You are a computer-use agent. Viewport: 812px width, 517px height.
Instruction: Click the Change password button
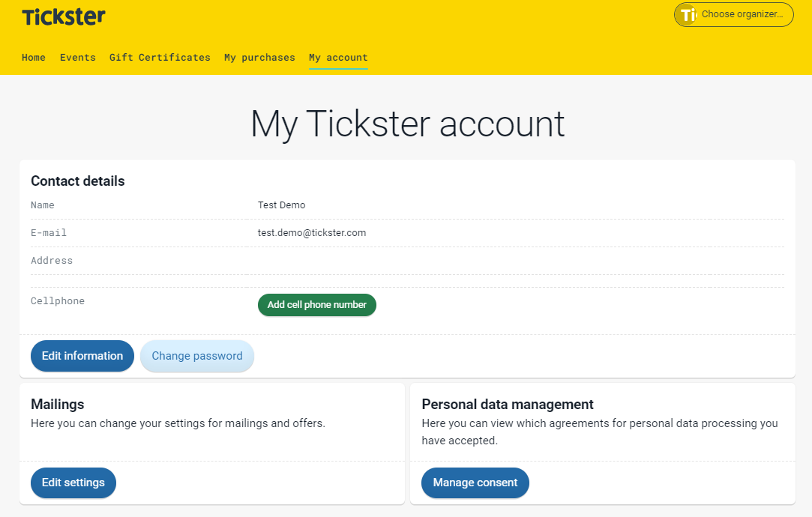tap(196, 356)
